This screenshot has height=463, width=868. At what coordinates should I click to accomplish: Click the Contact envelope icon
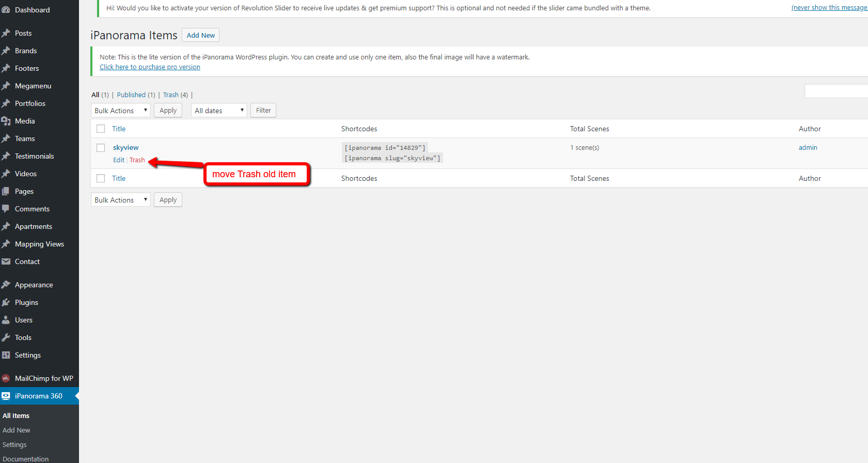click(x=6, y=261)
